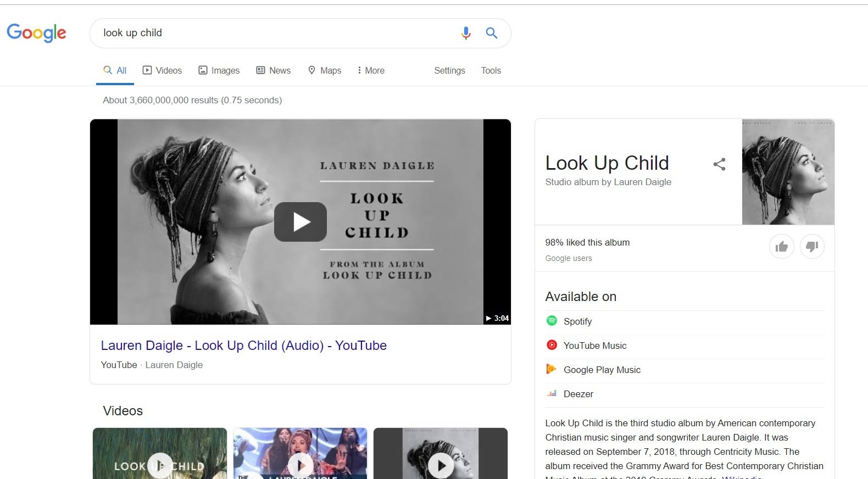
Task: Dislike this album with thumbs down
Action: pos(812,247)
